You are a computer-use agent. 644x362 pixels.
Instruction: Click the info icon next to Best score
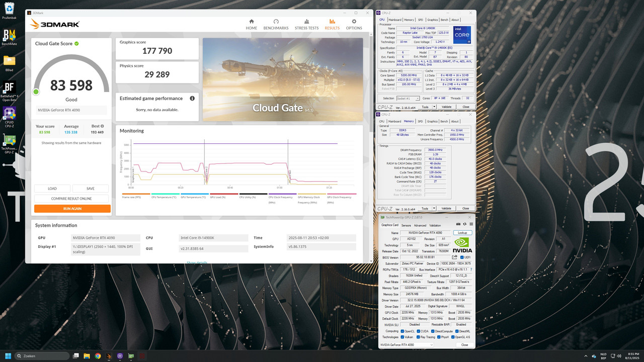[x=102, y=126]
